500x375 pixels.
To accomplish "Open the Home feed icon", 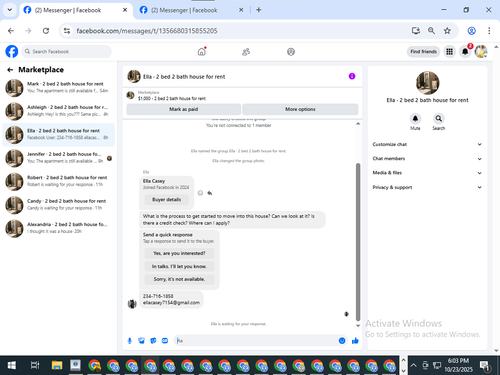I will (202, 52).
